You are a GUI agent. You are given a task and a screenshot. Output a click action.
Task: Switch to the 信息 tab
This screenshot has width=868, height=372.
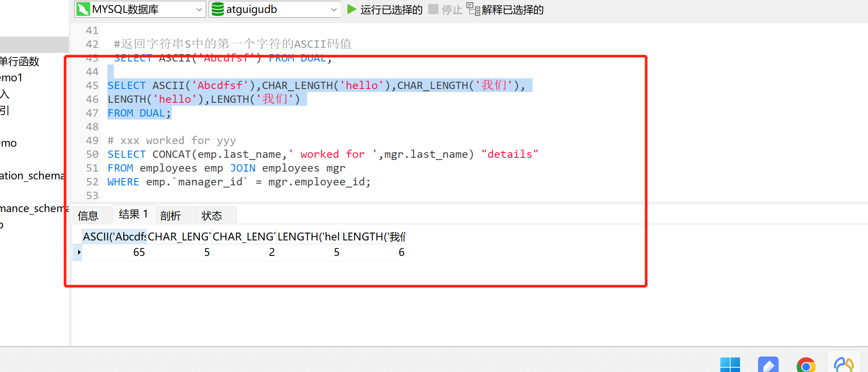pyautogui.click(x=88, y=215)
